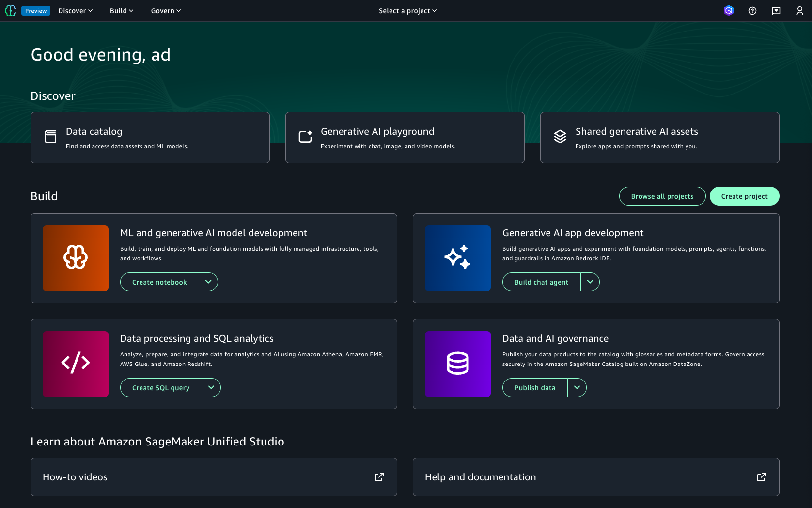This screenshot has height=508, width=812.
Task: Expand the Build menu
Action: [122, 11]
